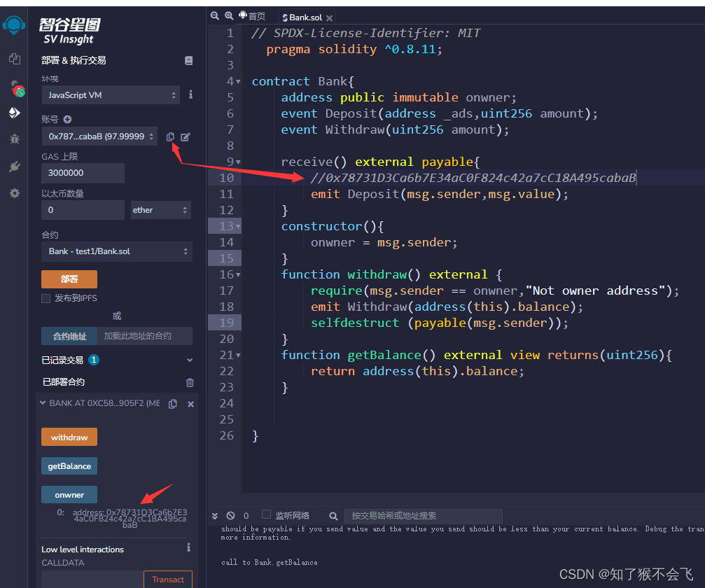Open the settings gear icon in sidebar

15,193
